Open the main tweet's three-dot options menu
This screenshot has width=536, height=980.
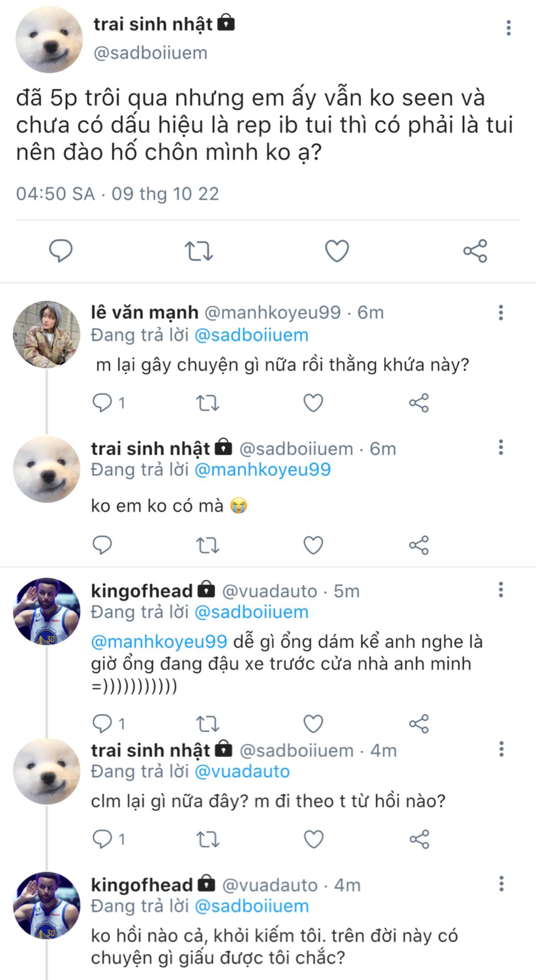pos(508,28)
